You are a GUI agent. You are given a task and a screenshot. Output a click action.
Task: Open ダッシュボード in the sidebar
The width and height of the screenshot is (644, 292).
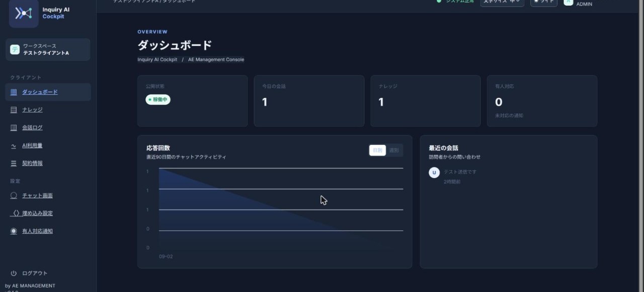48,92
